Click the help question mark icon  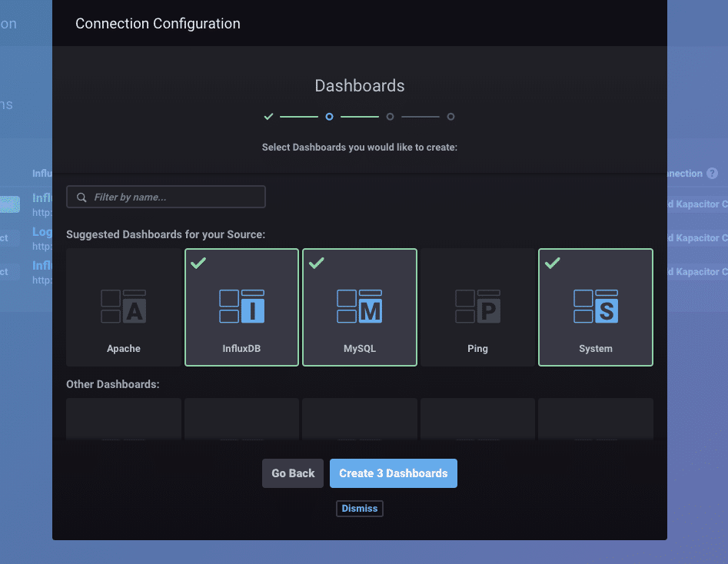coord(712,174)
